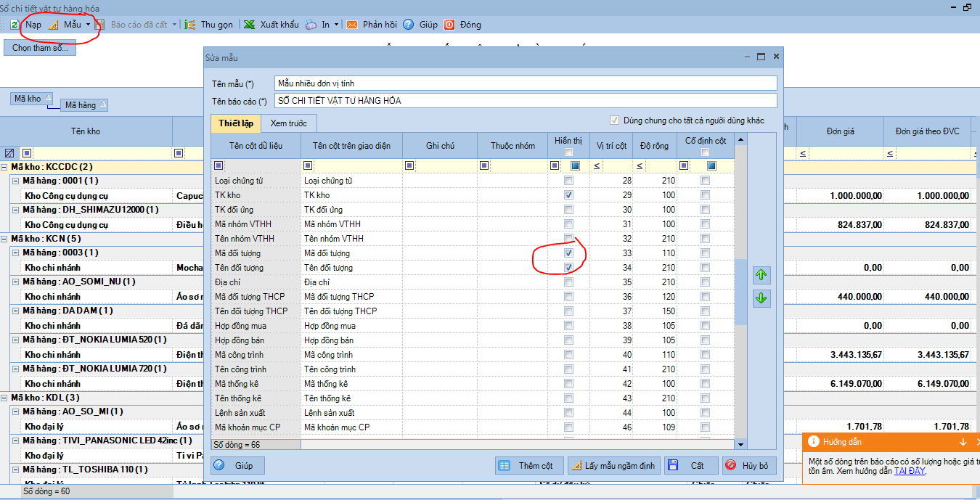This screenshot has width=980, height=500.
Task: Check Hiển thị for Loại chứng từ row
Action: 568,181
